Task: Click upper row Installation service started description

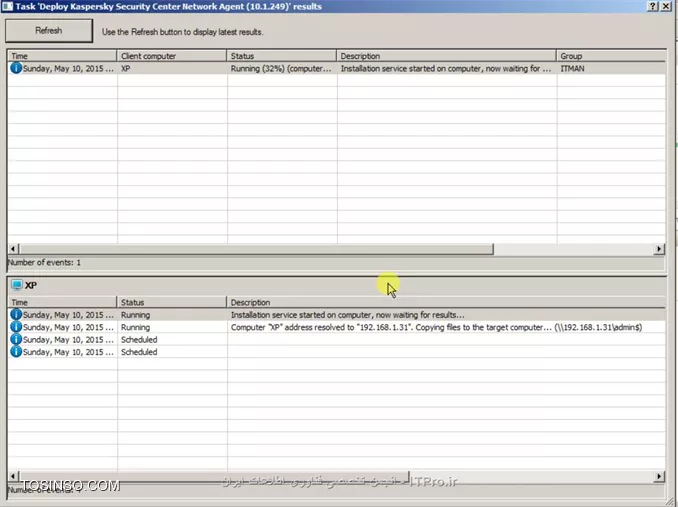Action: (x=446, y=68)
